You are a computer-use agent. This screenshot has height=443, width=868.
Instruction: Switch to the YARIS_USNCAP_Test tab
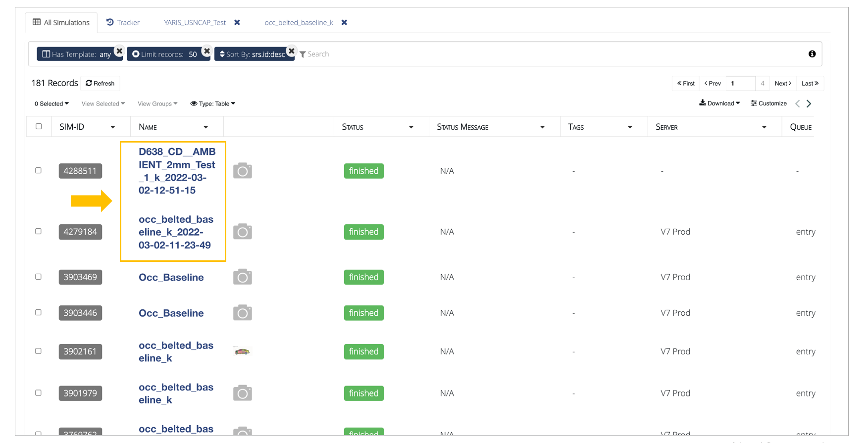pos(195,22)
